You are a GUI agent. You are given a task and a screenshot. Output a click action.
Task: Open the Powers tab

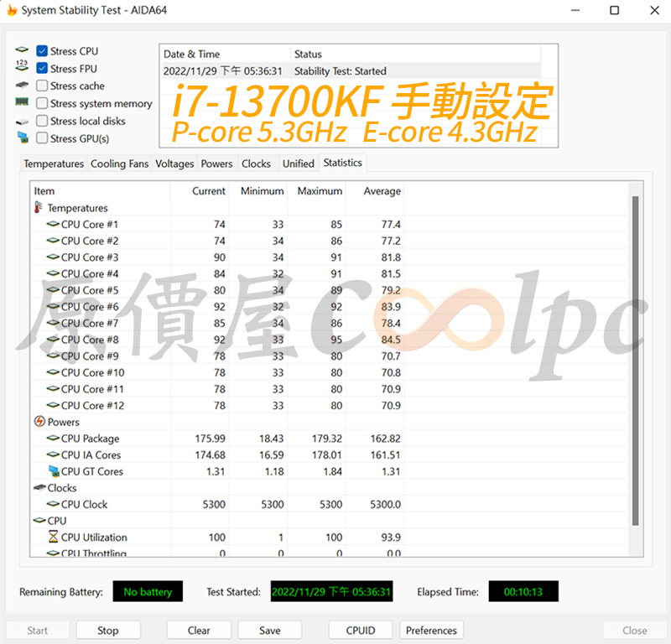(x=216, y=164)
